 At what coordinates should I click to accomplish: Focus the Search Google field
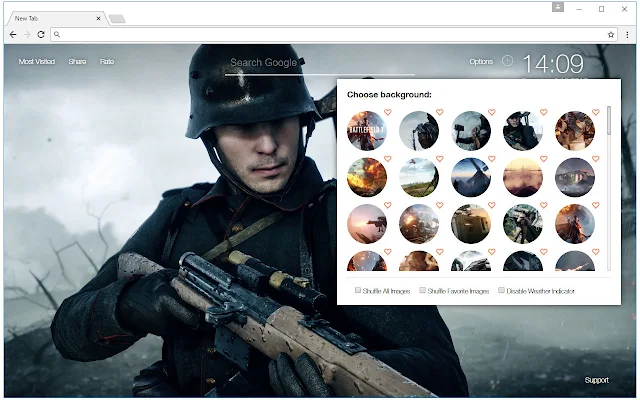(x=320, y=63)
